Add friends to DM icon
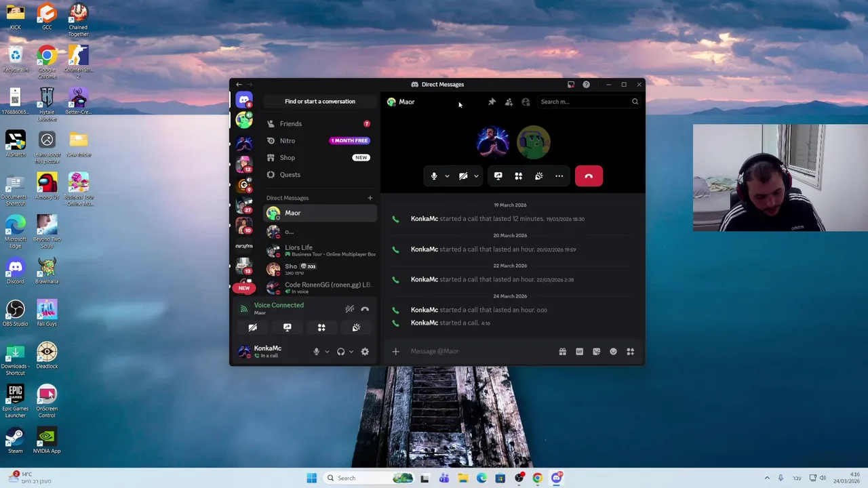 click(x=509, y=102)
